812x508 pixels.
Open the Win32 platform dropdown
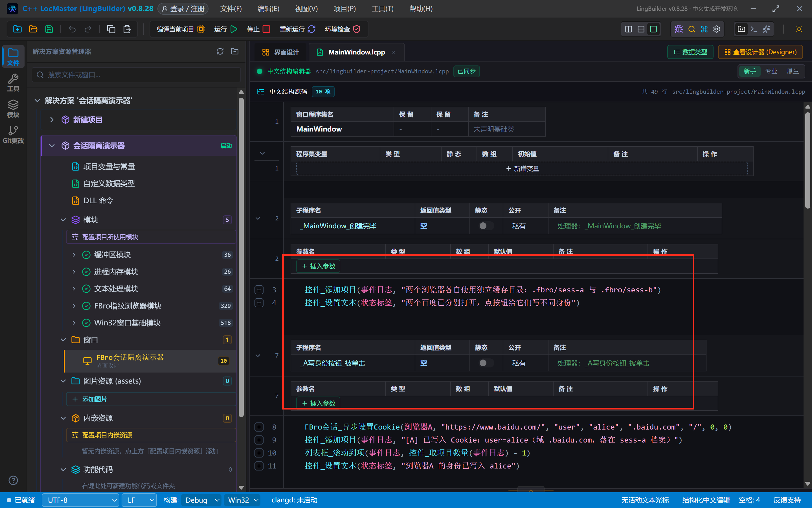[x=243, y=500]
